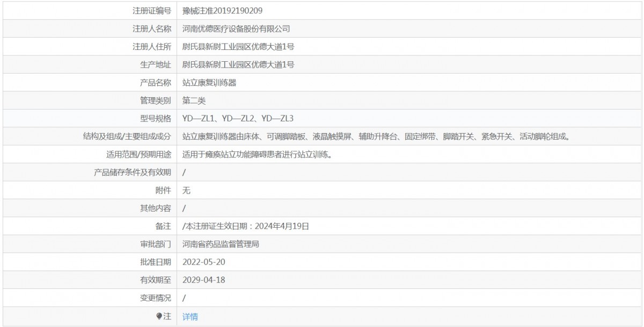Click the lightbulb icon beside 注
The height and width of the screenshot is (327, 644).
[159, 316]
